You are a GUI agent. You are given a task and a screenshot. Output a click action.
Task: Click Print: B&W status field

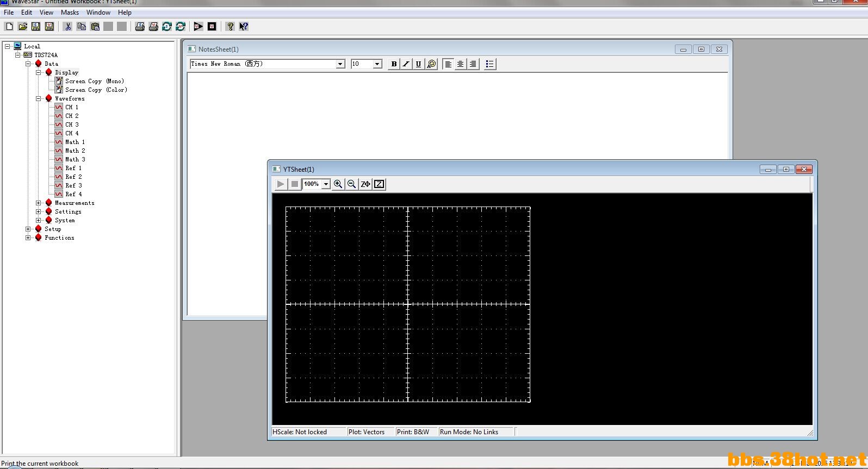coord(417,432)
